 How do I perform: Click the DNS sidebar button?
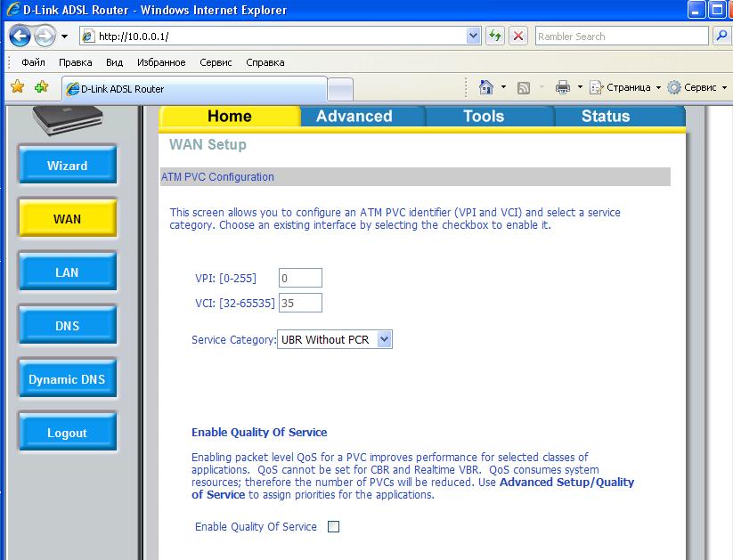tap(68, 326)
